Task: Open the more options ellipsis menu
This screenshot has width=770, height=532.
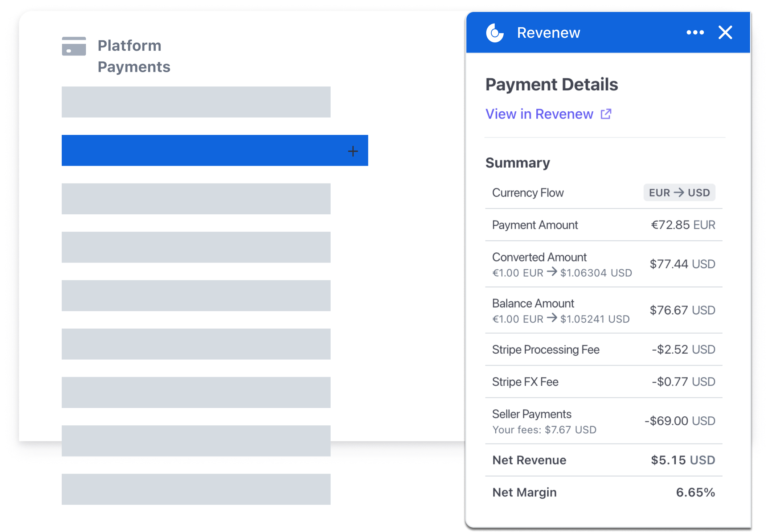Action: [x=695, y=33]
